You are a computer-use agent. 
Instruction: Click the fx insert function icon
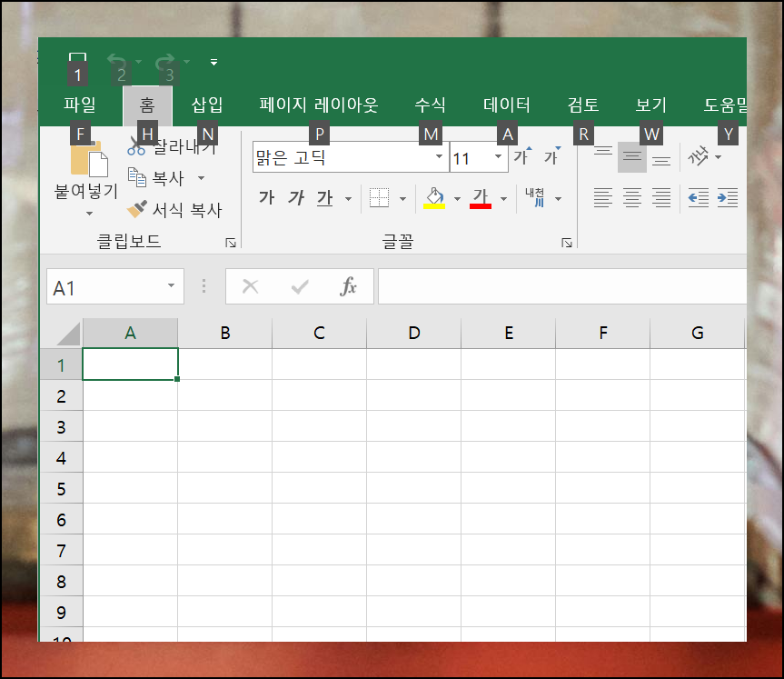[x=348, y=286]
